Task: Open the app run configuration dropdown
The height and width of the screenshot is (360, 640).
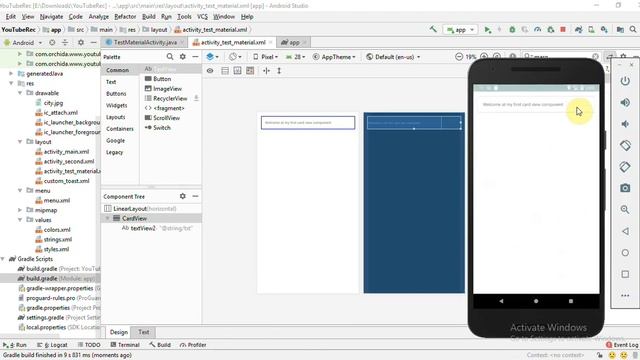Action: [x=460, y=29]
